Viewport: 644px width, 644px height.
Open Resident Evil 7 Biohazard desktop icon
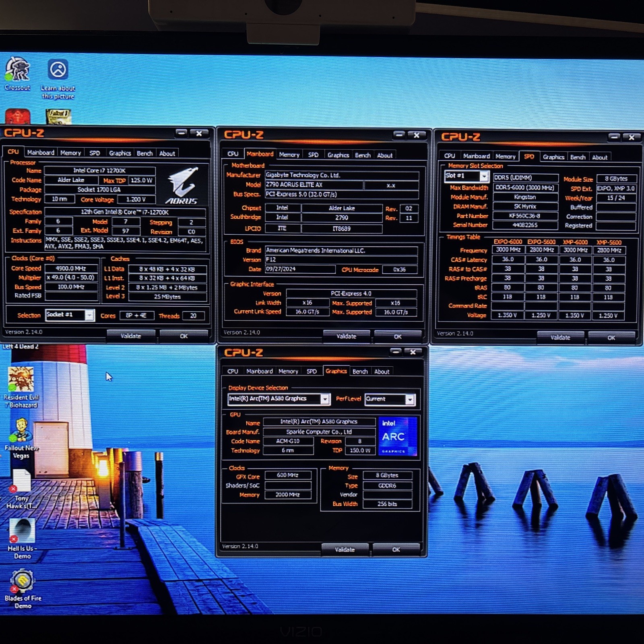point(21,387)
